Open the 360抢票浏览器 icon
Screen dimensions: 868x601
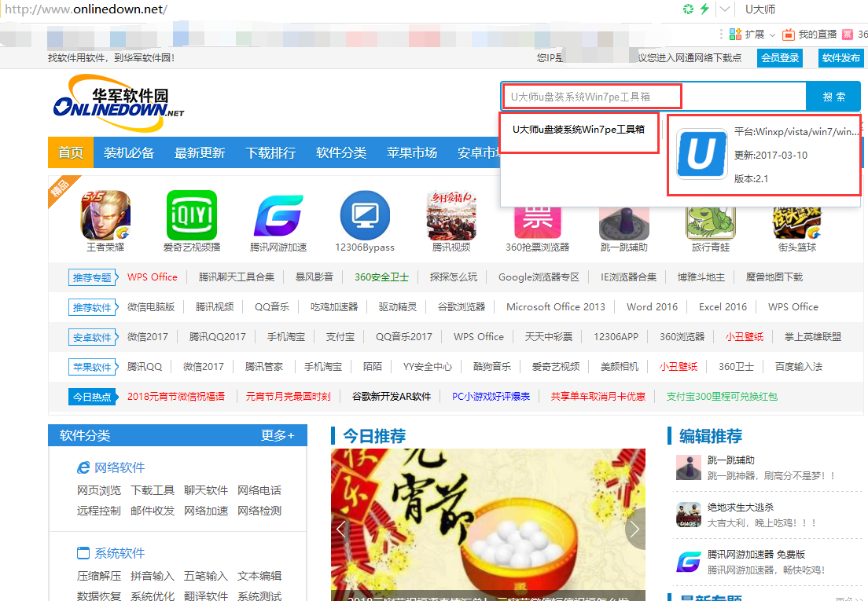click(537, 221)
